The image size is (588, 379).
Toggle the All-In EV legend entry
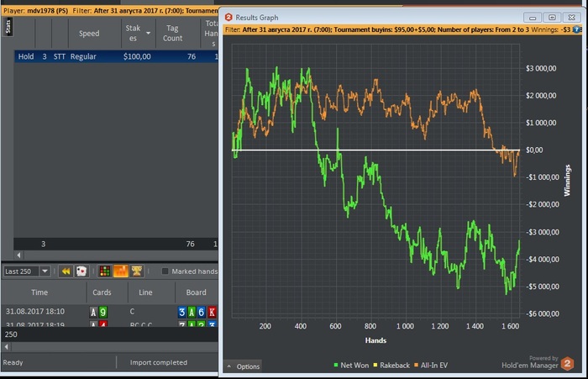[431, 365]
